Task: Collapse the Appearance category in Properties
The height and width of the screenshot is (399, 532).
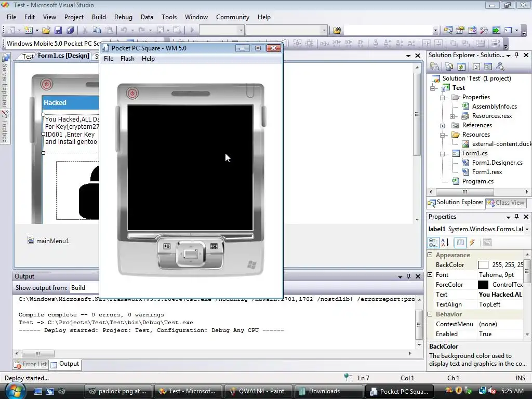Action: [430, 255]
